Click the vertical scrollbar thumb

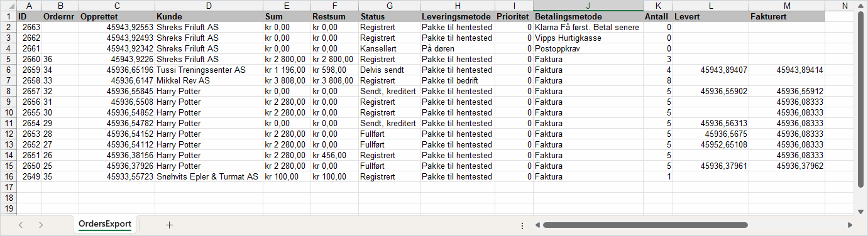click(x=861, y=99)
